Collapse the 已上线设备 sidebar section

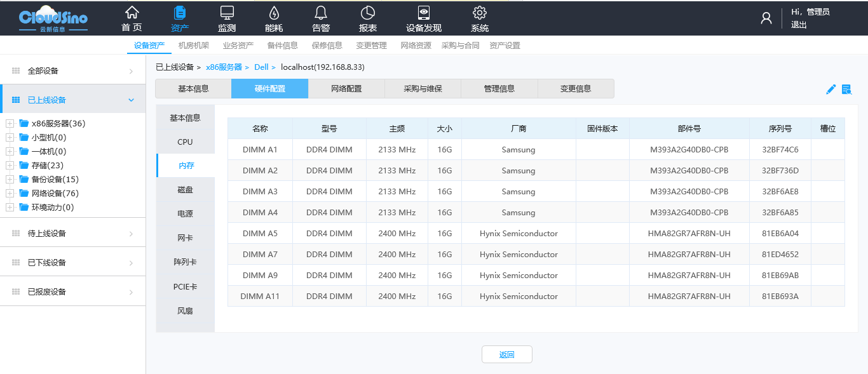[x=132, y=100]
